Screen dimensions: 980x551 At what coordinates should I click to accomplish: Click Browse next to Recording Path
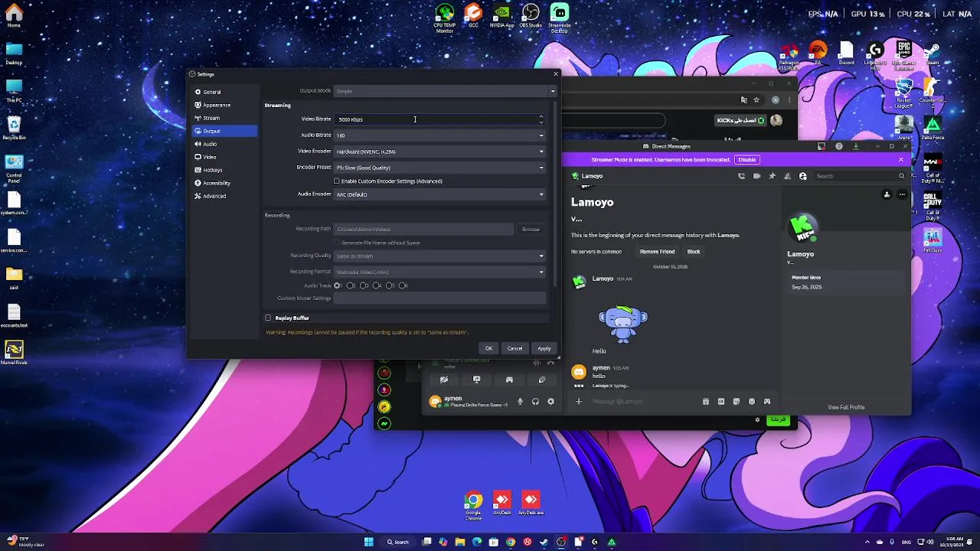pyautogui.click(x=531, y=229)
